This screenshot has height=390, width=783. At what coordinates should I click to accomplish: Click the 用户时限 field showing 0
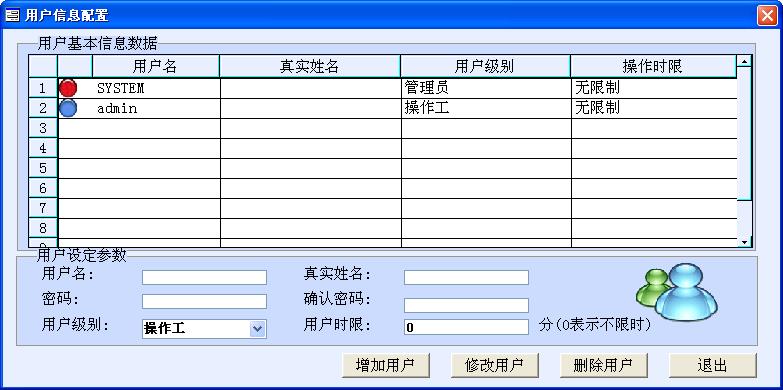point(466,327)
